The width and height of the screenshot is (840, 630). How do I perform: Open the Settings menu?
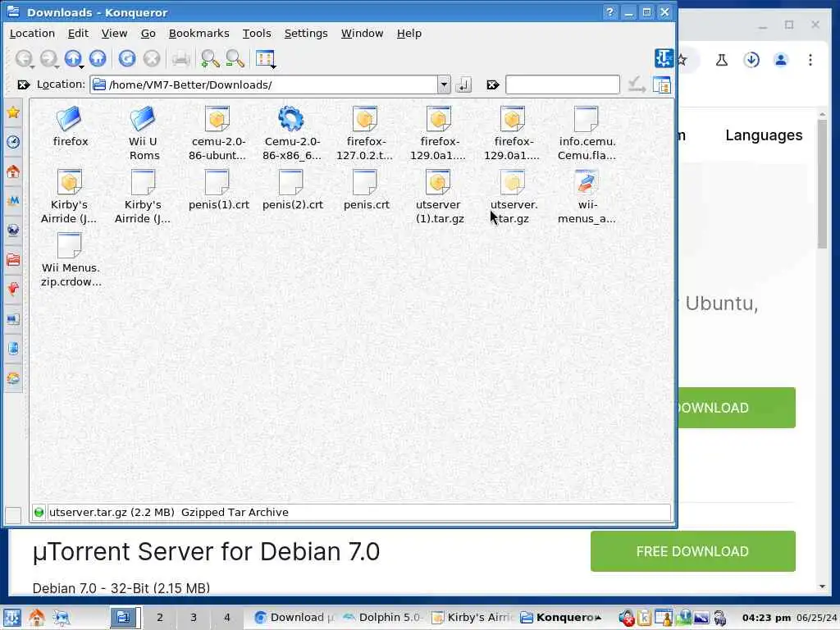point(306,33)
